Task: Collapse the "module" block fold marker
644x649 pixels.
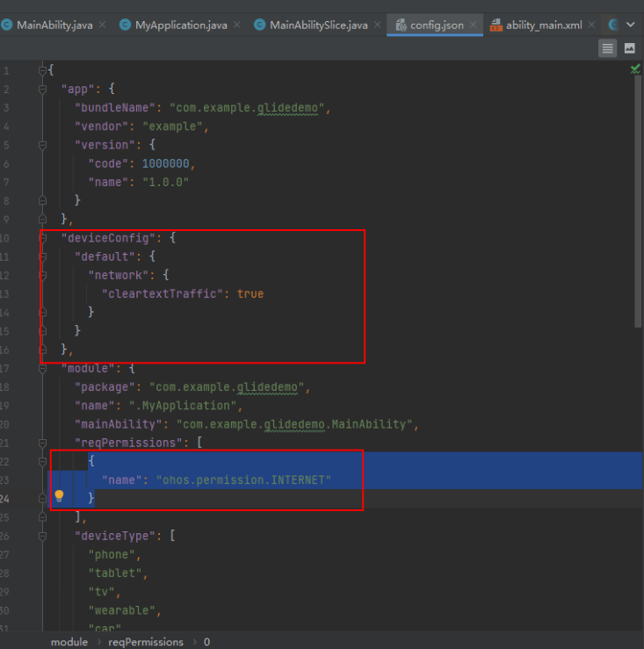Action: pyautogui.click(x=42, y=368)
